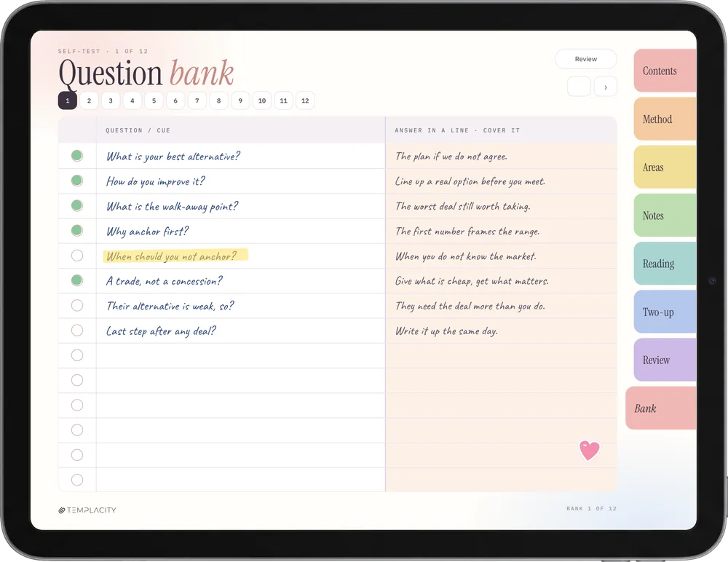
Task: Jump to bank page 2
Action: [x=89, y=100]
